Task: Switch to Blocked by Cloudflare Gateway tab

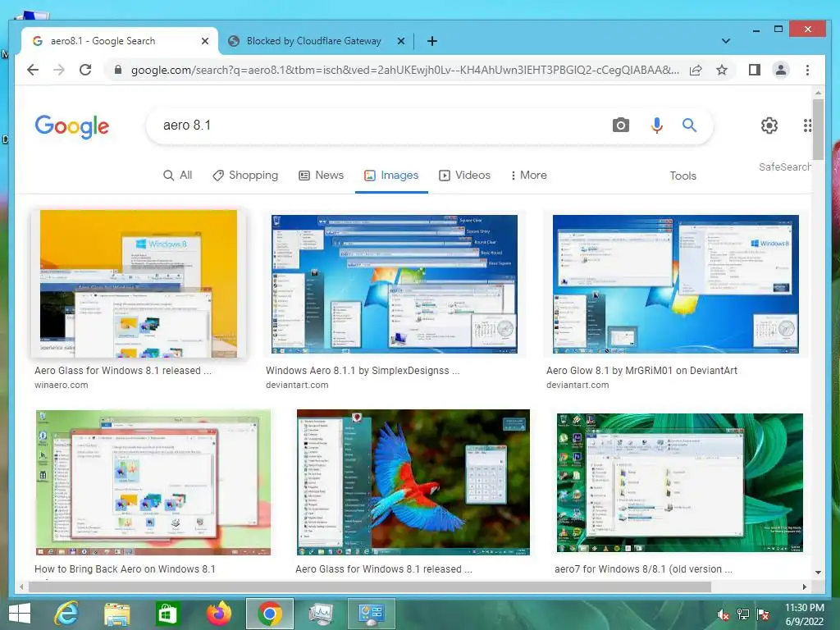Action: coord(313,41)
